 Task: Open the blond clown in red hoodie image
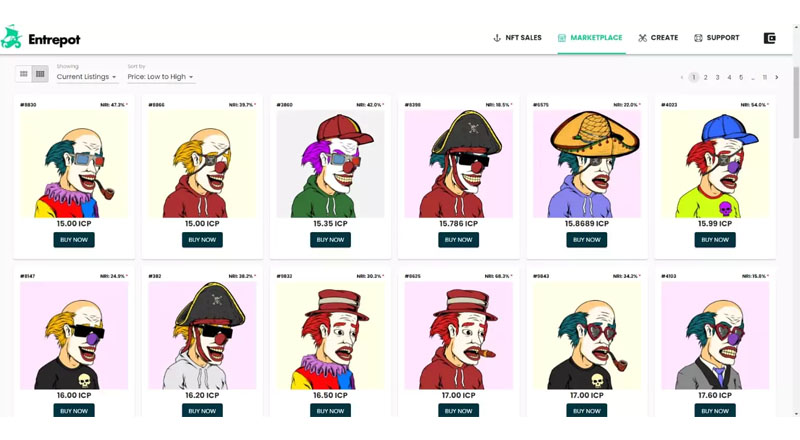[202, 164]
